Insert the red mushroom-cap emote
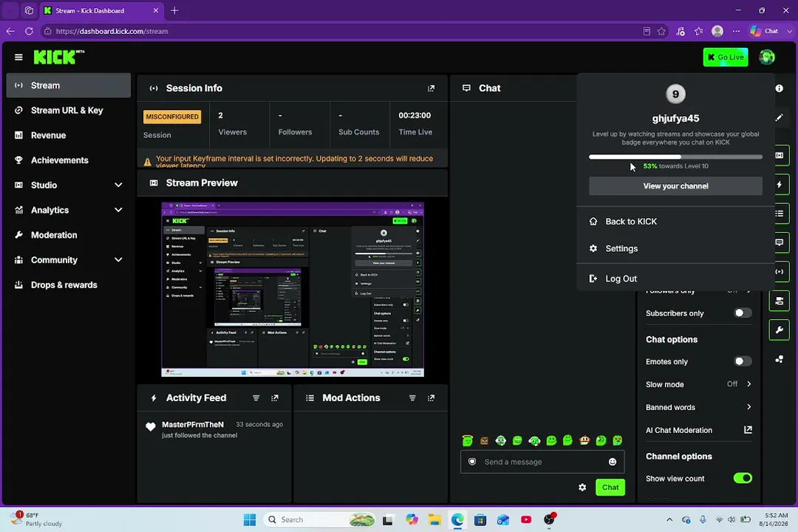The image size is (798, 532). [584, 440]
